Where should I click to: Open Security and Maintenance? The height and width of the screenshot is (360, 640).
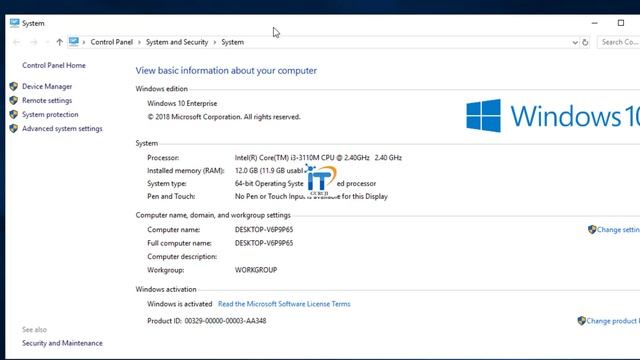point(62,343)
